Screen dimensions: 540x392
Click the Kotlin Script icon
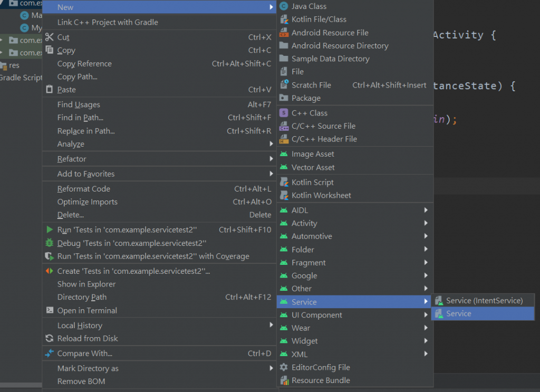pyautogui.click(x=284, y=182)
